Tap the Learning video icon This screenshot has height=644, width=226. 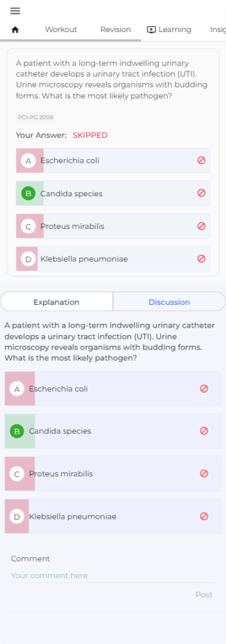point(151,30)
